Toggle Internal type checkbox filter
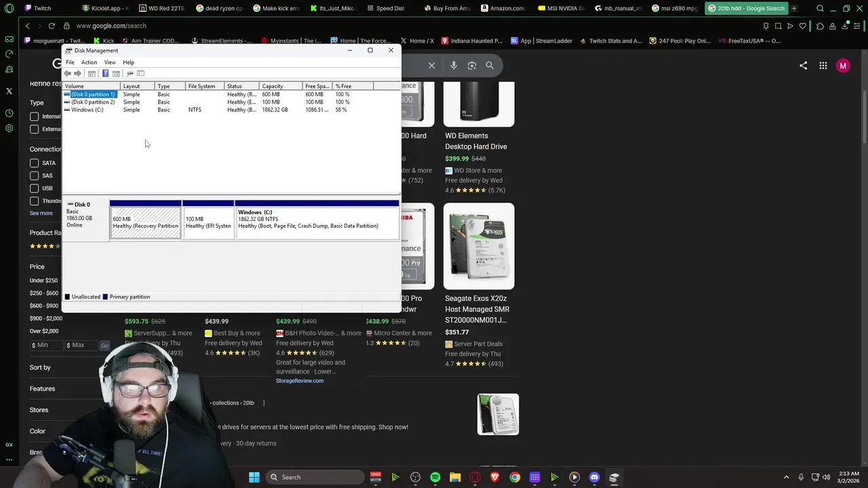The width and height of the screenshot is (868, 488). [x=35, y=117]
